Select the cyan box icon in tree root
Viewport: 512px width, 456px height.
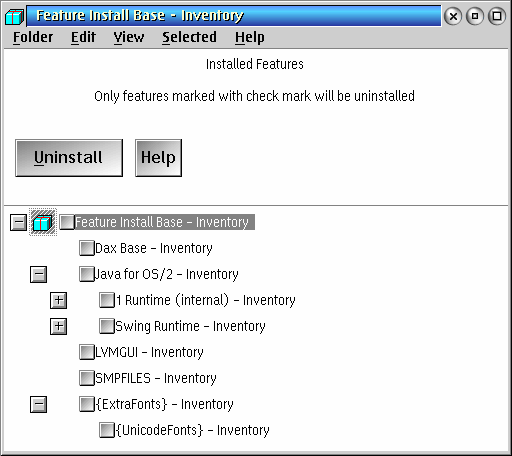click(x=43, y=222)
